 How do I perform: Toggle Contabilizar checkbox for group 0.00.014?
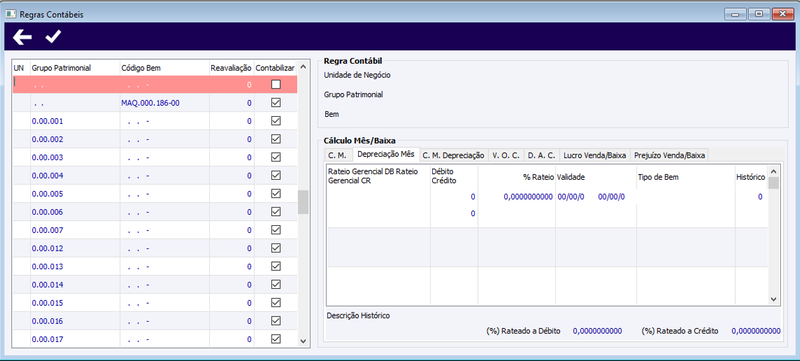click(276, 285)
